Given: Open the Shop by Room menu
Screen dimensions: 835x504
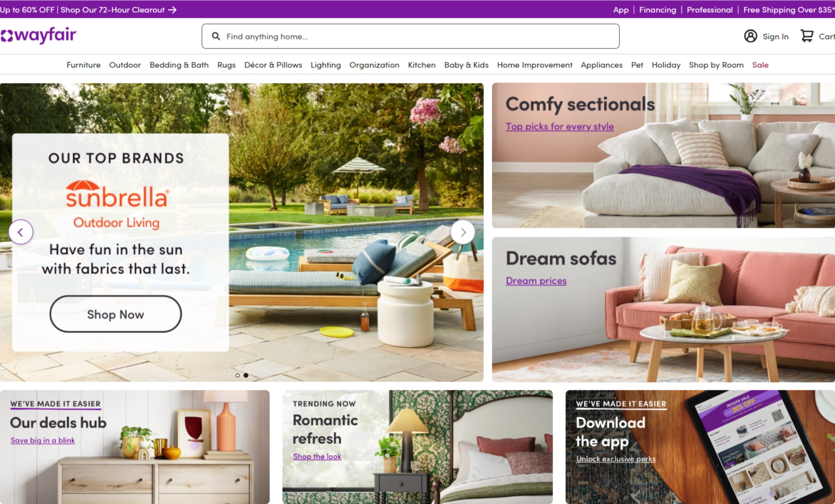Looking at the screenshot, I should [716, 65].
